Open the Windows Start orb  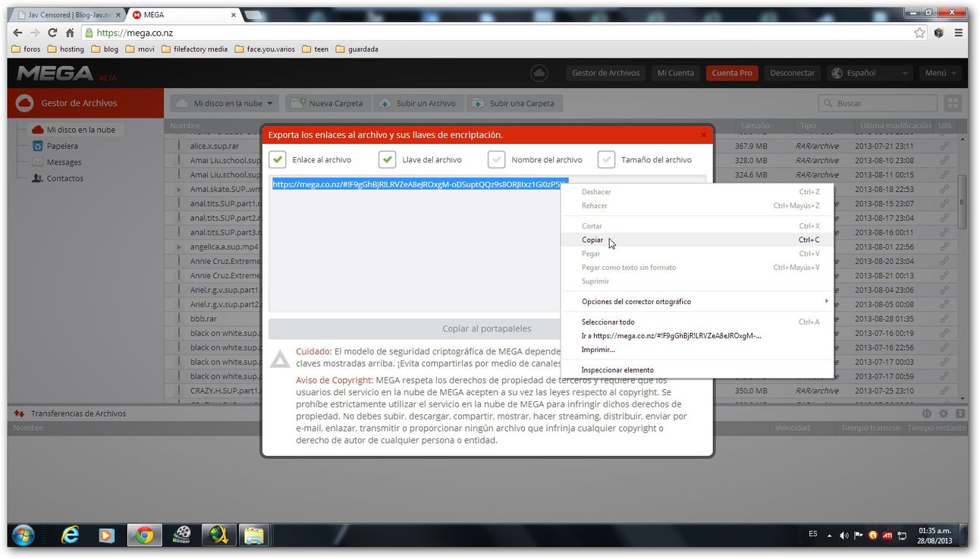[23, 535]
